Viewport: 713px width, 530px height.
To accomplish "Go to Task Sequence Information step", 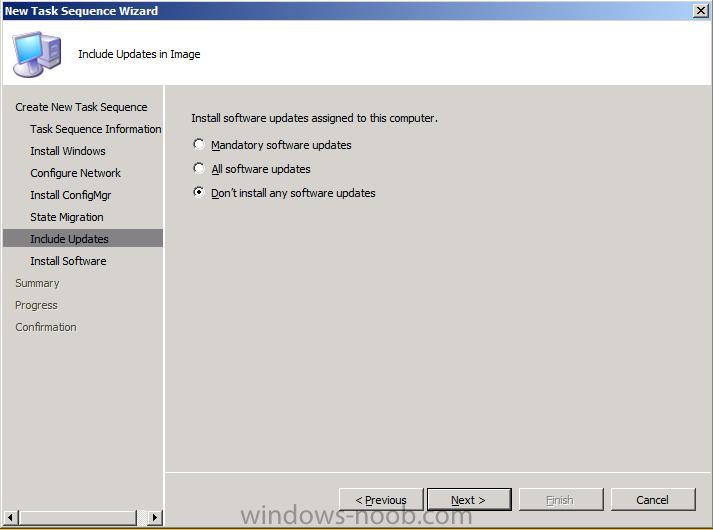I will pyautogui.click(x=95, y=129).
